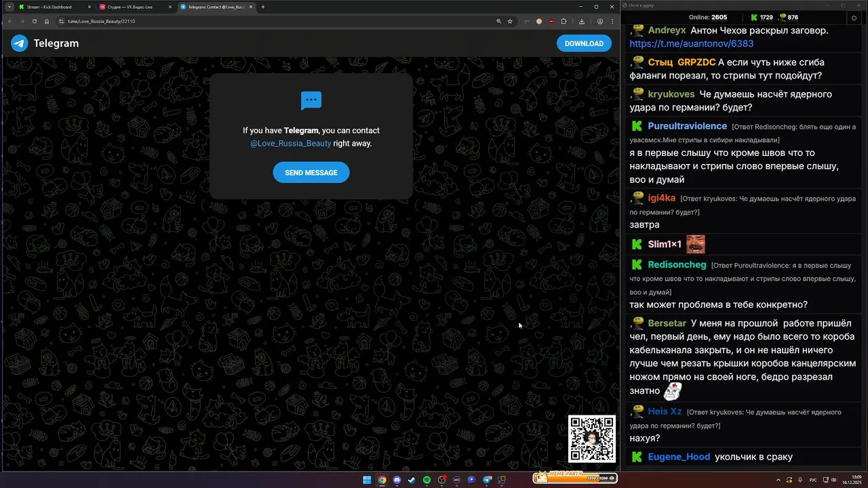Click username Redisoncheg in chat
The width and height of the screenshot is (868, 488).
[677, 264]
